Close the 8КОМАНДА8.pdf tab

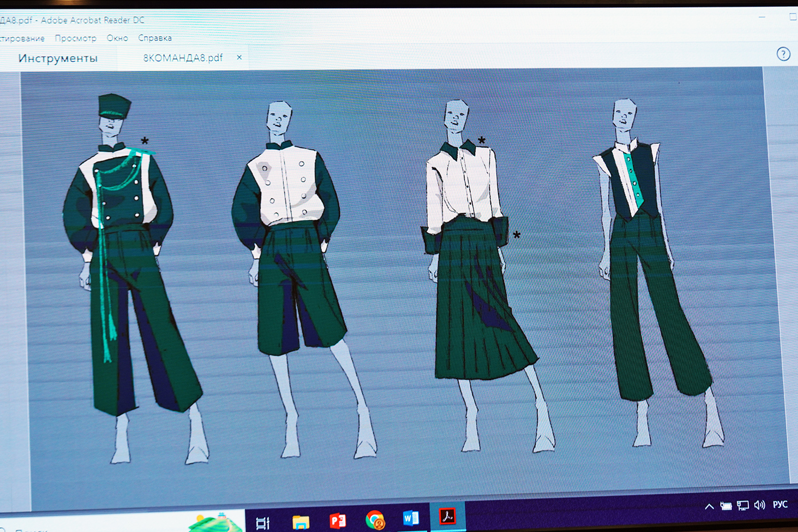tap(239, 57)
